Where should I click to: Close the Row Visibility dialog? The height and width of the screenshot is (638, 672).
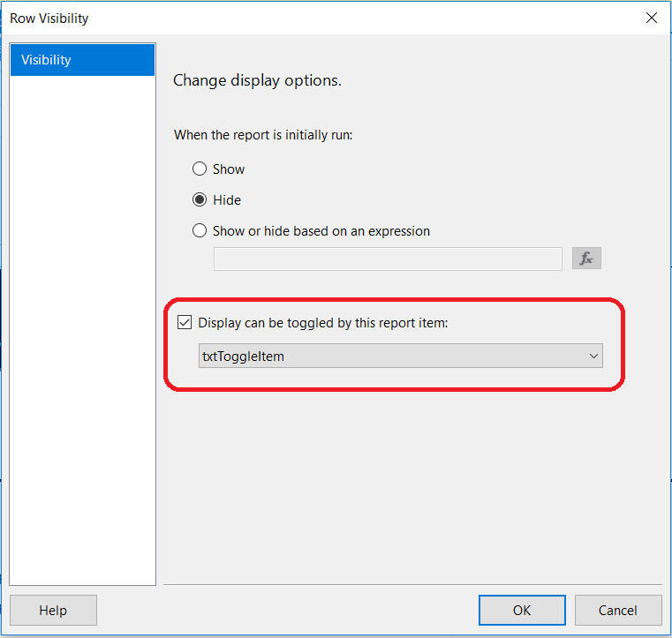click(x=652, y=18)
